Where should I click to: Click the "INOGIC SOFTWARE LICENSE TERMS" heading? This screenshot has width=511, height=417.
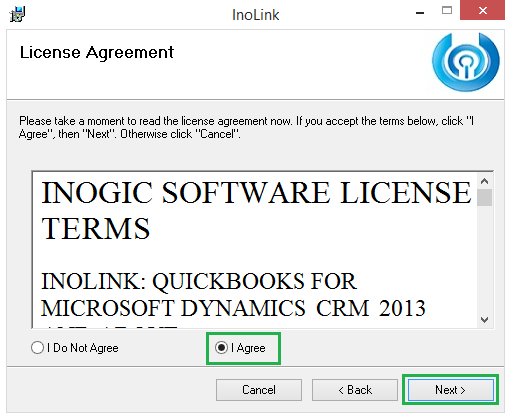pos(256,211)
